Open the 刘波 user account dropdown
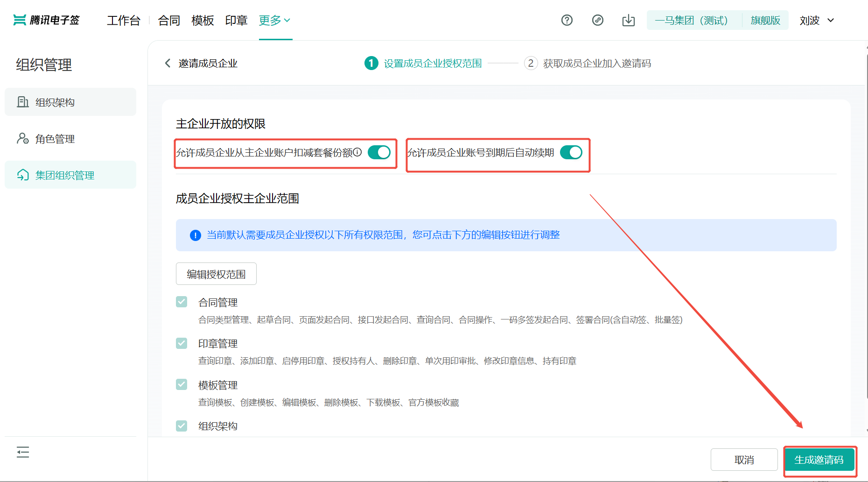868x482 pixels. 816,20
